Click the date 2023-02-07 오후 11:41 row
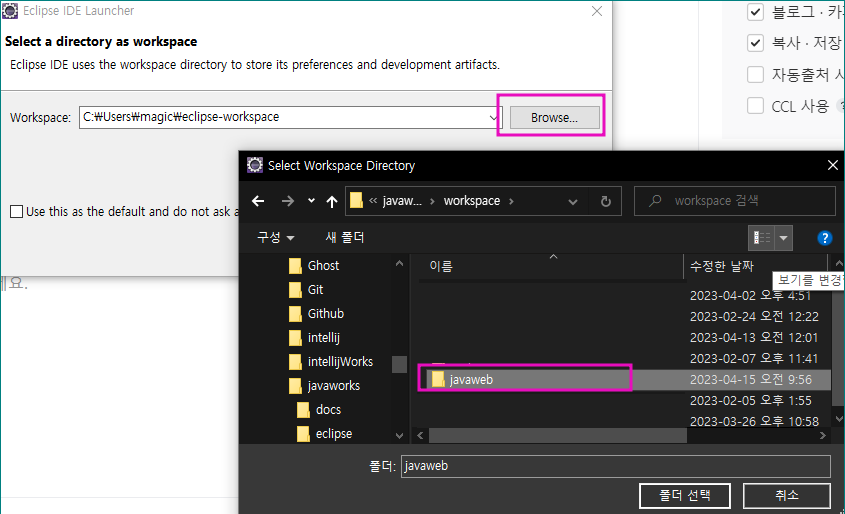 pos(754,358)
